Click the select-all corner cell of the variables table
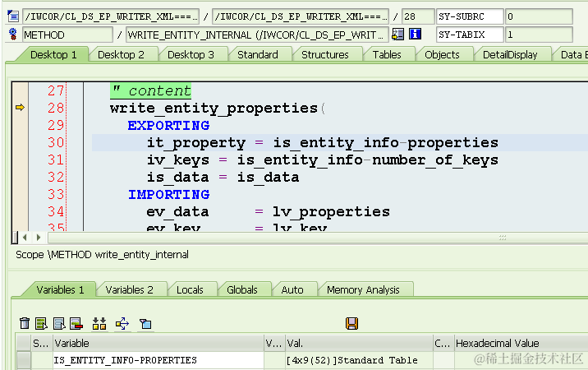 point(23,343)
